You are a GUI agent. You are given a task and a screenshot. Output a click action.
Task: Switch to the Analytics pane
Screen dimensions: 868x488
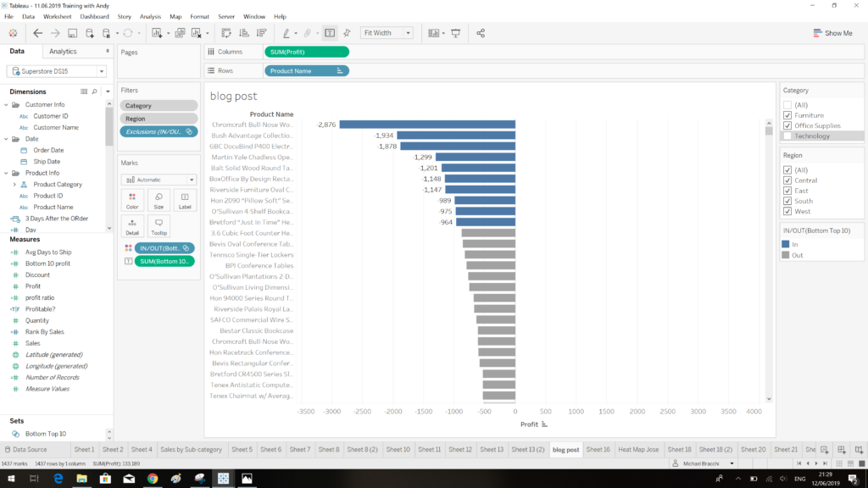pos(63,52)
